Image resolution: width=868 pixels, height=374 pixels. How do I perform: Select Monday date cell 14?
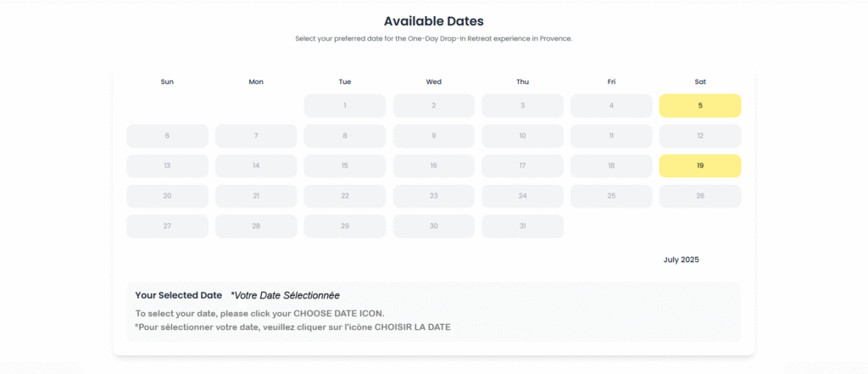(x=256, y=165)
